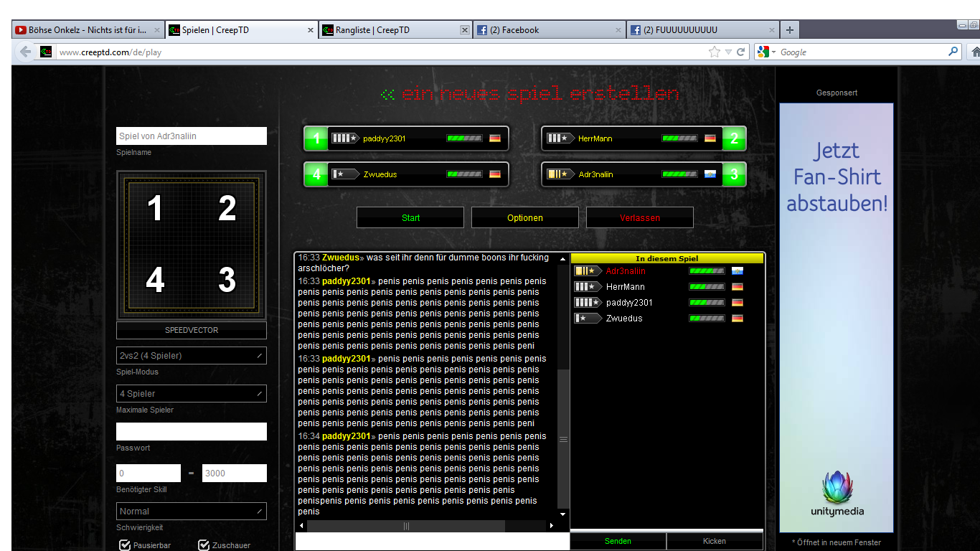Open a new tab with plus button

(x=790, y=30)
